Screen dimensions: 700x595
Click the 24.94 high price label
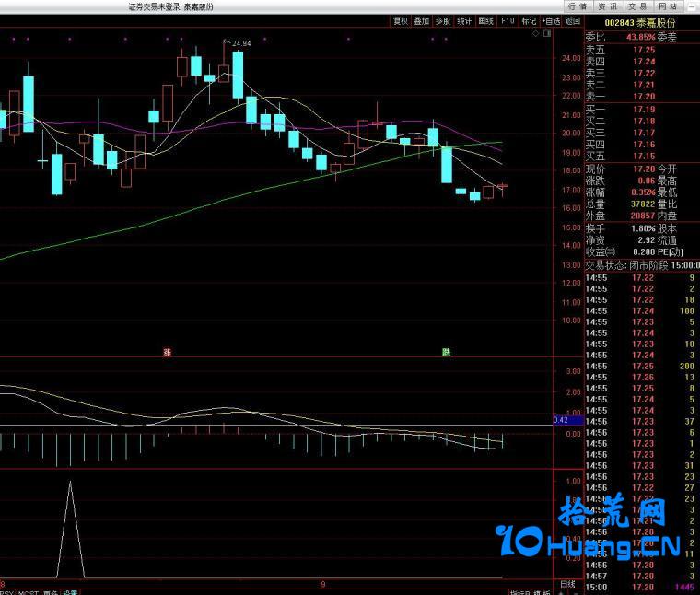coord(241,43)
